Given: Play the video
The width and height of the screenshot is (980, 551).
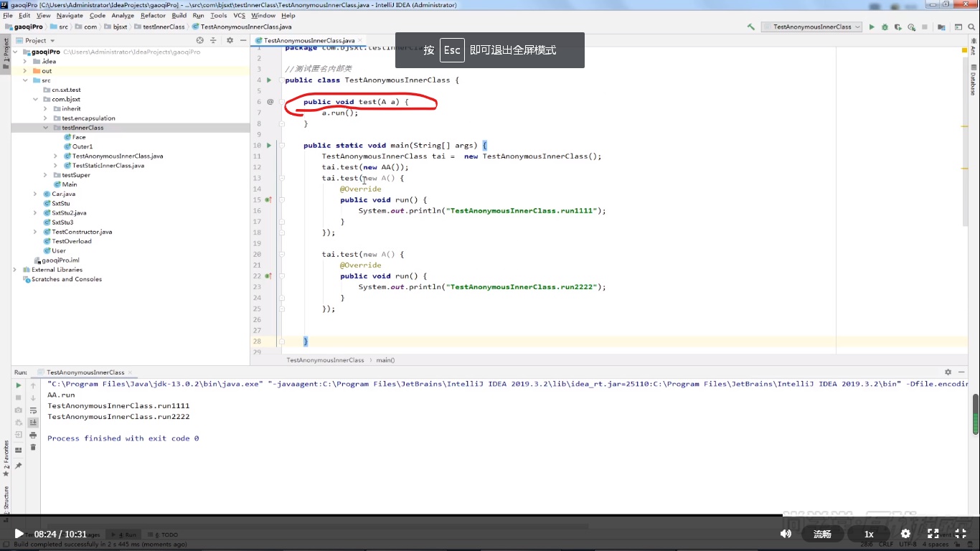Looking at the screenshot, I should point(19,534).
